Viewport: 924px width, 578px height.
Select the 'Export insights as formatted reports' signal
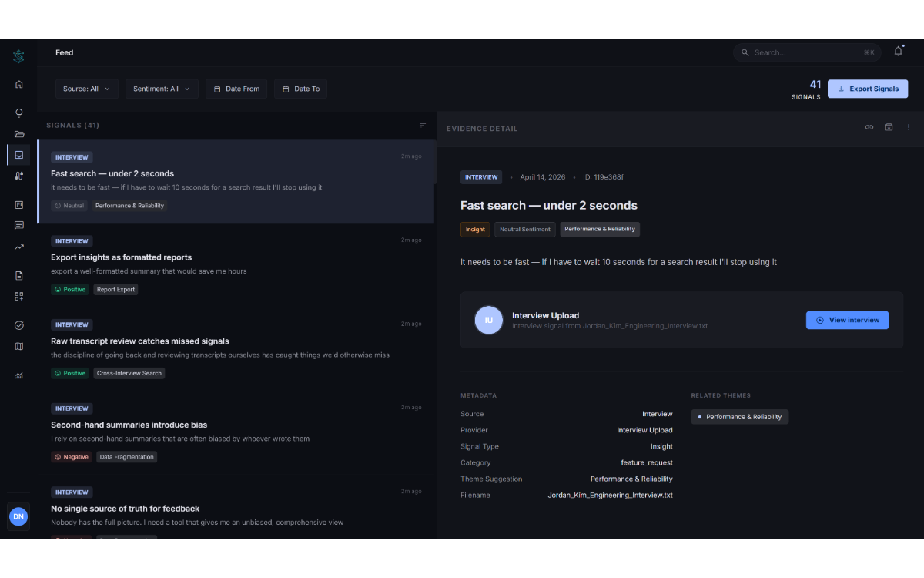pyautogui.click(x=236, y=266)
